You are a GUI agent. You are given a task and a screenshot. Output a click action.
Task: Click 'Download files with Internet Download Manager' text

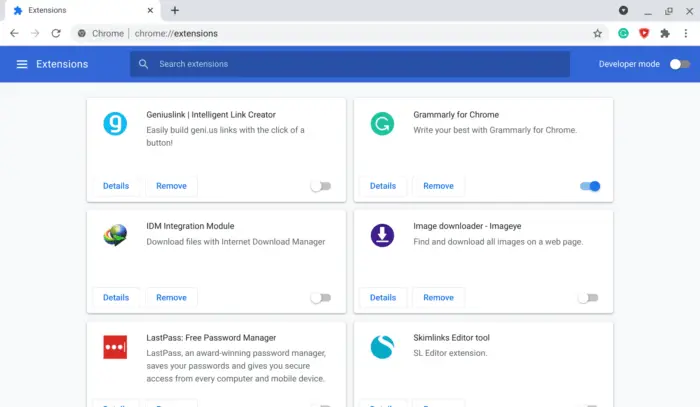236,242
